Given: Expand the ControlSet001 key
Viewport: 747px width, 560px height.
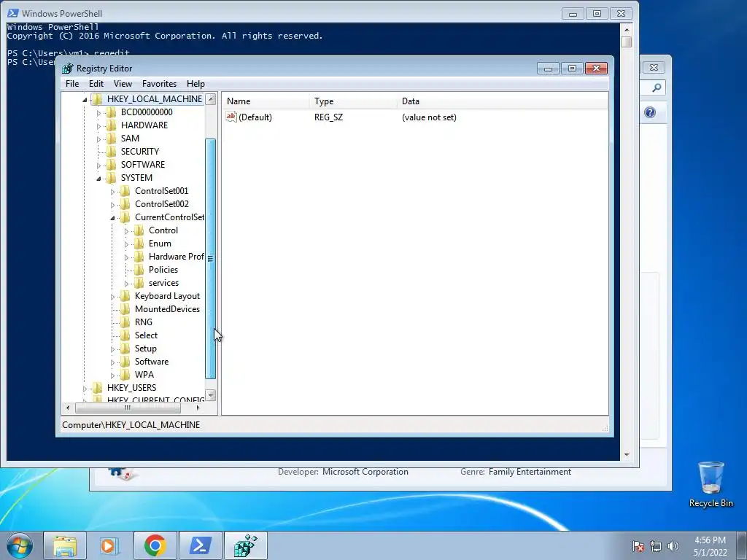Looking at the screenshot, I should [112, 192].
